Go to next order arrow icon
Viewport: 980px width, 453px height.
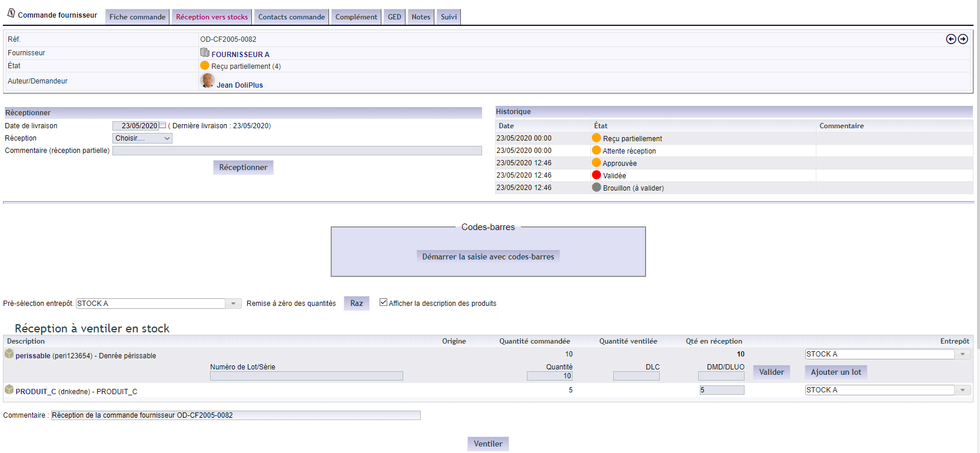click(963, 39)
